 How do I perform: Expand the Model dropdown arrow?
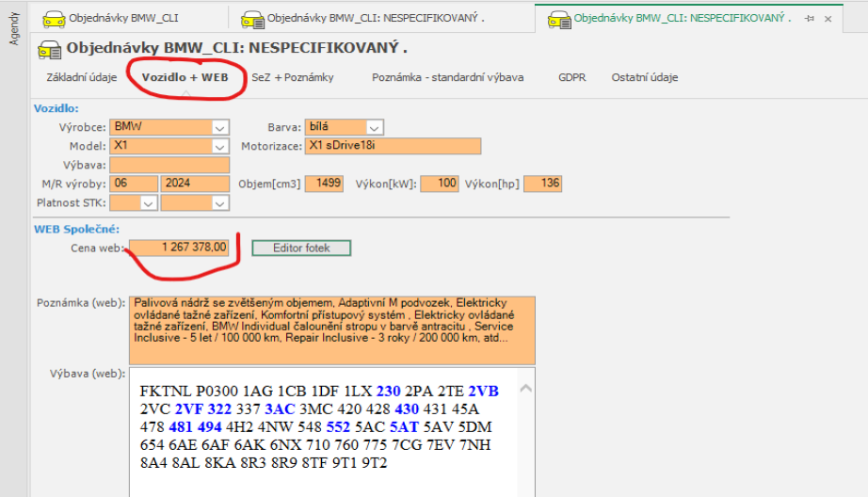(220, 146)
